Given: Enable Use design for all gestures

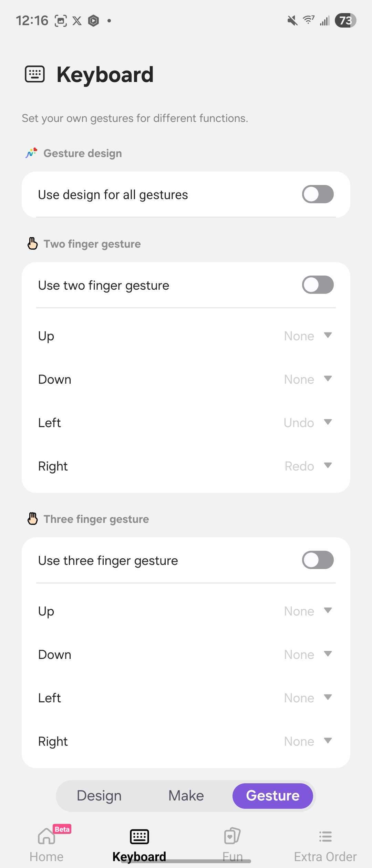Looking at the screenshot, I should pyautogui.click(x=318, y=194).
